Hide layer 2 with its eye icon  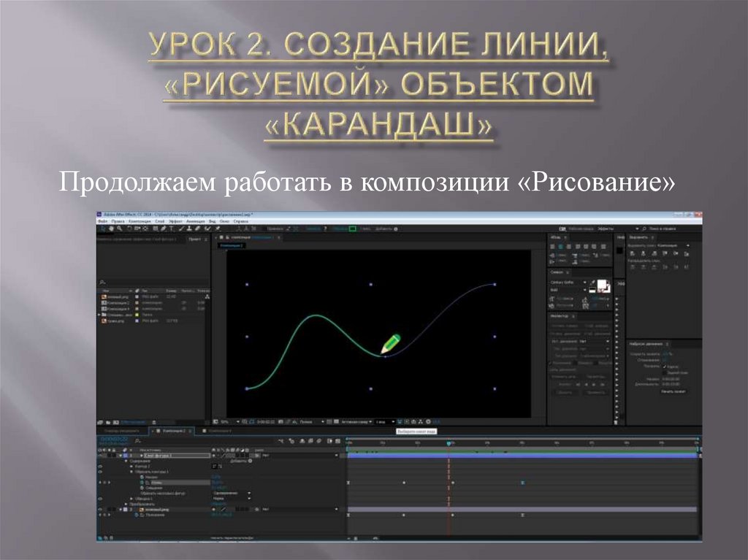(99, 509)
